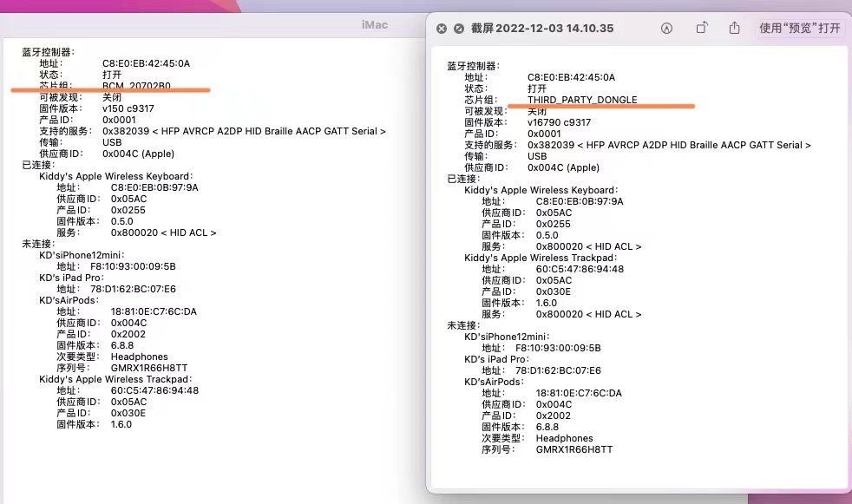
Task: Select serial 'GMRX1R66H8TT' in Quick Look window
Action: [574, 449]
